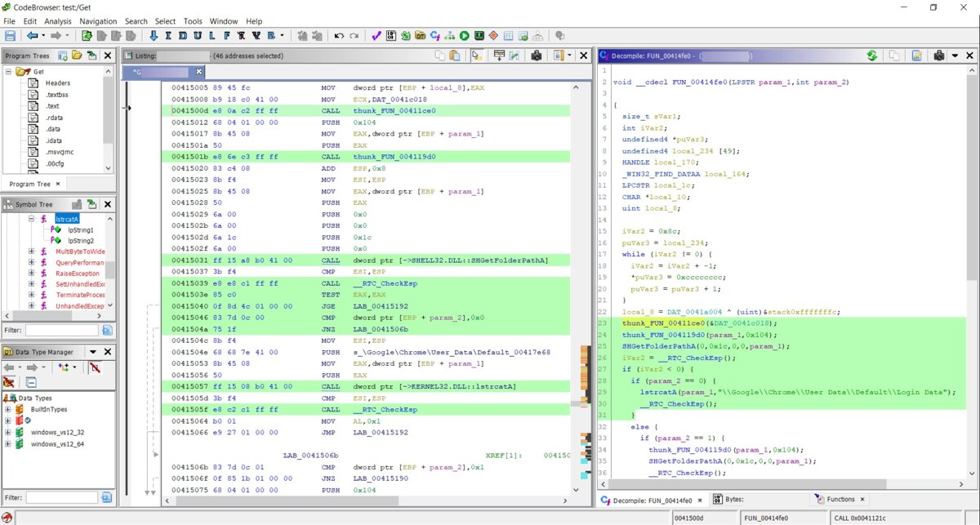Viewport: 980px width, 525px height.
Task: Go to next function (F) icon
Action: pos(227,36)
